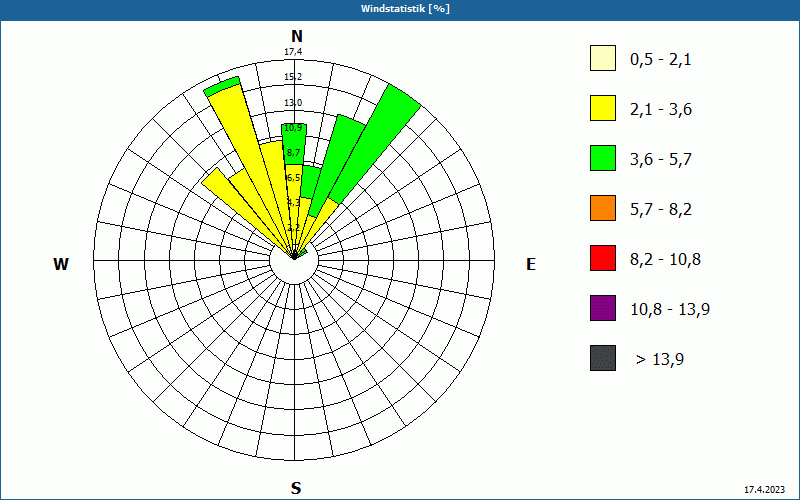Click the legend label "8,2 - 10,8"

pyautogui.click(x=666, y=260)
